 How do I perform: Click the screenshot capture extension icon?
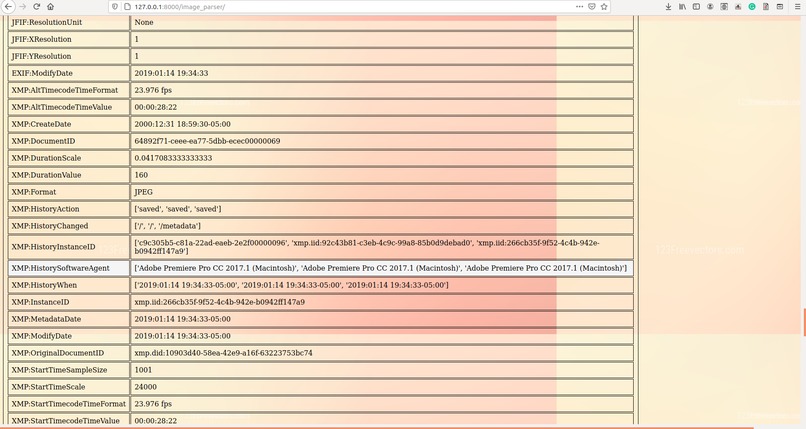point(724,7)
